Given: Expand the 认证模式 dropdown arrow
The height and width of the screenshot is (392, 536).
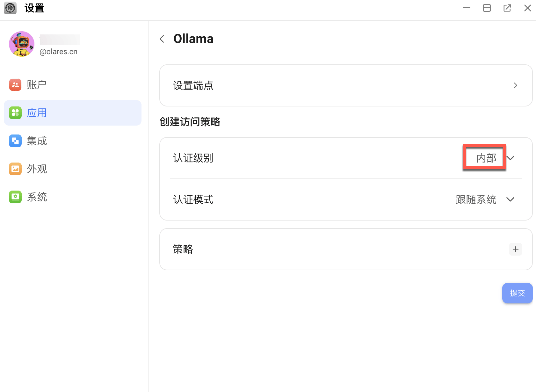Looking at the screenshot, I should pyautogui.click(x=511, y=200).
